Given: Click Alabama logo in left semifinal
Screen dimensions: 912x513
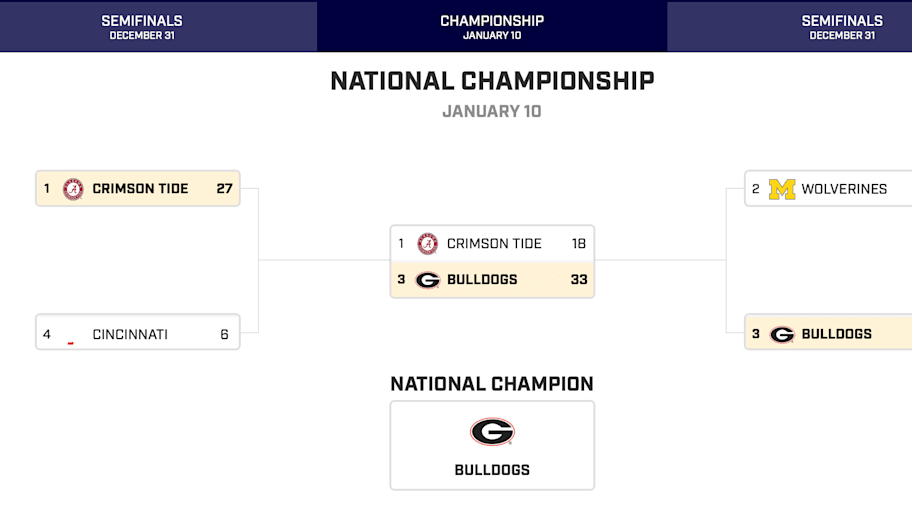Looking at the screenshot, I should pos(73,189).
